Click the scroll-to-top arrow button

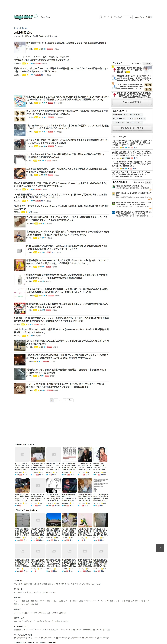click(x=160, y=548)
